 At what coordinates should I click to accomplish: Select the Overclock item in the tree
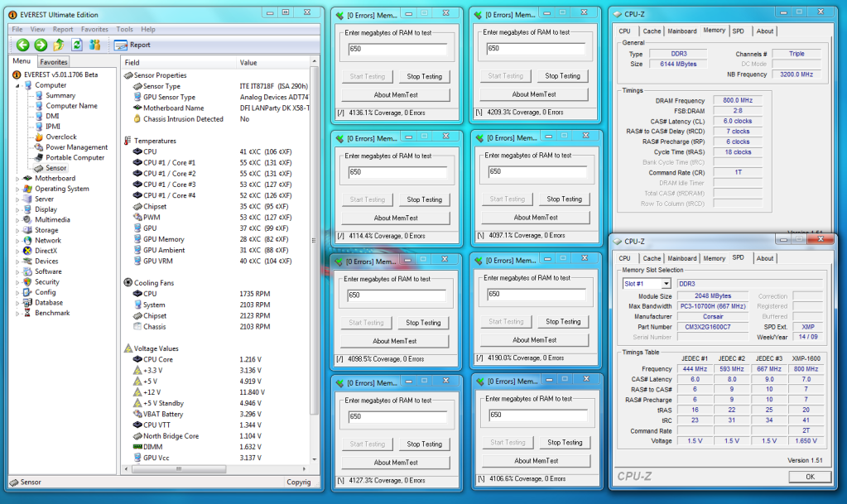click(x=61, y=137)
